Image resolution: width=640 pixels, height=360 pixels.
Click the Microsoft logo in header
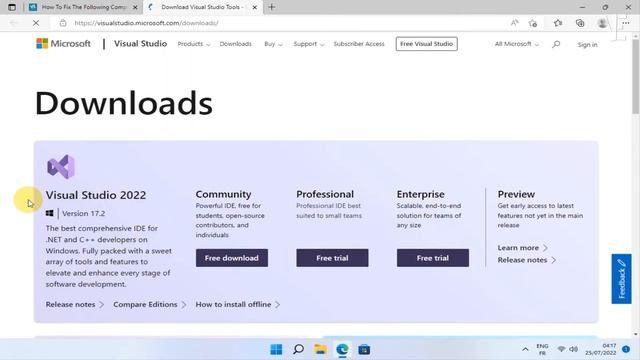[x=63, y=44]
